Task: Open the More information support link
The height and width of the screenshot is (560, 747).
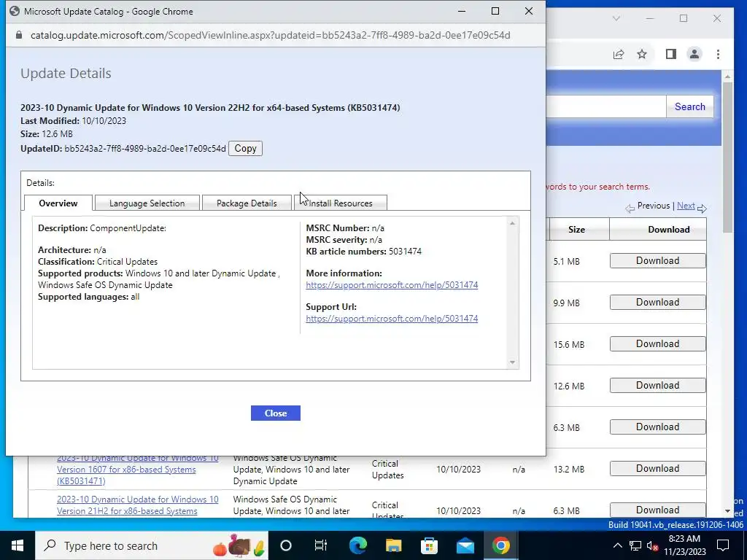Action: pos(392,285)
